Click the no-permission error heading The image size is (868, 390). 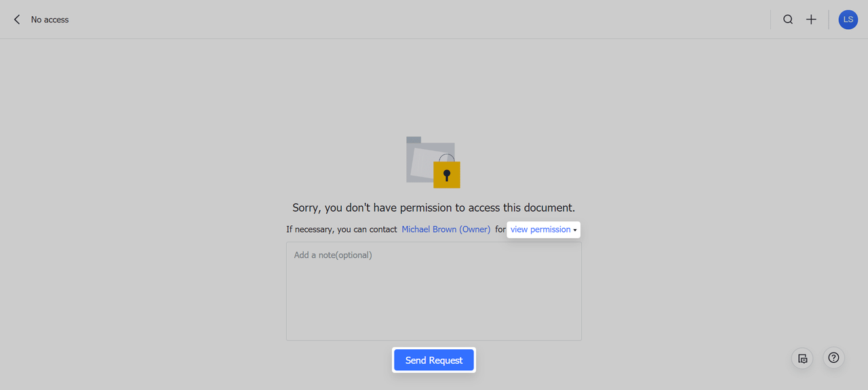click(x=433, y=208)
